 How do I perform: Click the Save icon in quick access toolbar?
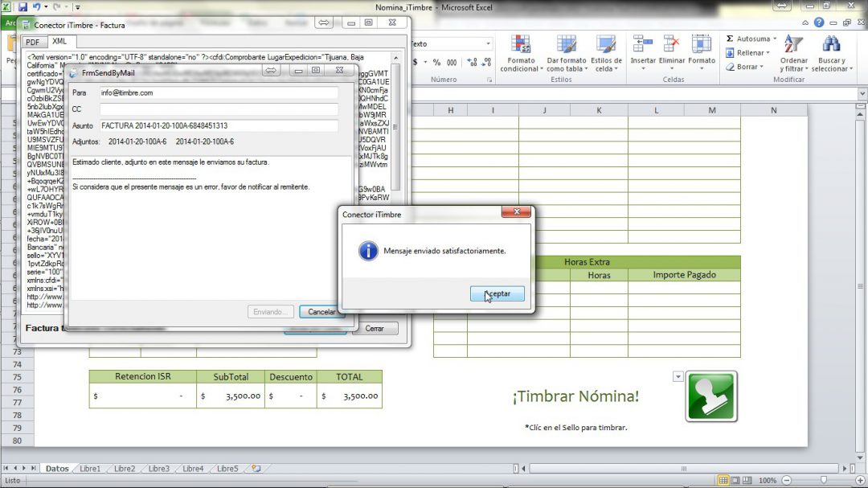tap(24, 7)
